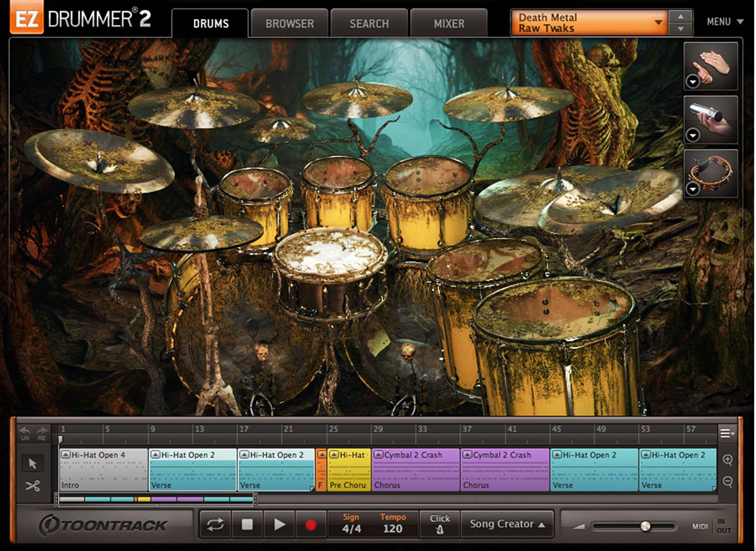Switch to the BROWSER tab

[x=289, y=24]
